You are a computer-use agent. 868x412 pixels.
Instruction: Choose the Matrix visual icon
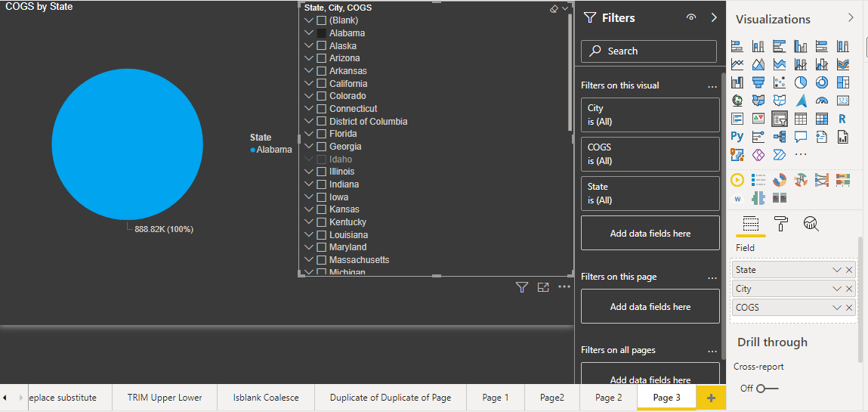coord(822,119)
